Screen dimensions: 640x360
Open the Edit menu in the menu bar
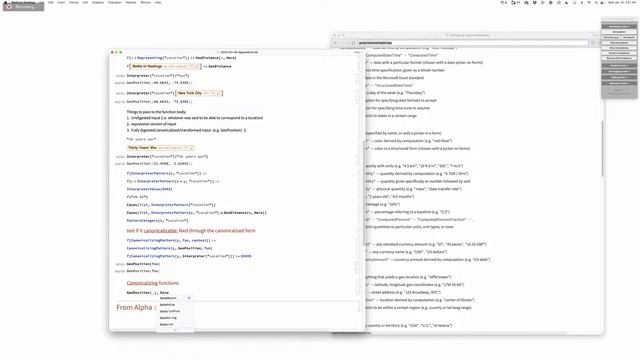click(x=51, y=2)
